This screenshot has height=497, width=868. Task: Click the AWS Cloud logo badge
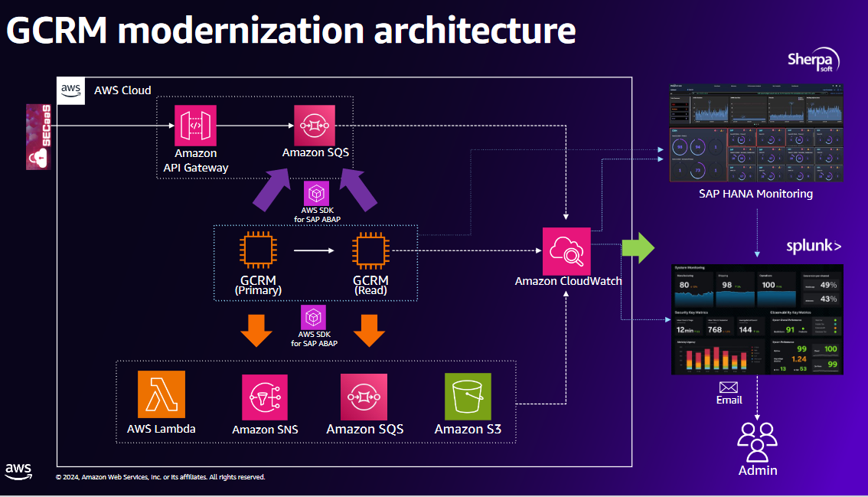coord(71,91)
